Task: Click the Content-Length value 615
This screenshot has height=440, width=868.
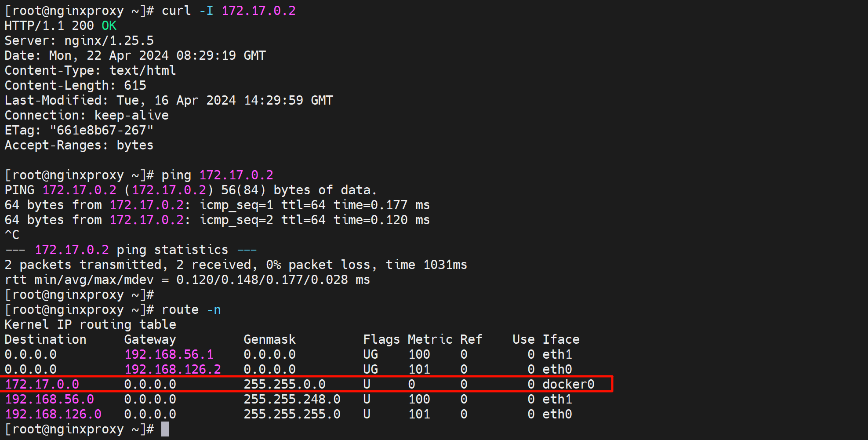Action: pos(135,85)
